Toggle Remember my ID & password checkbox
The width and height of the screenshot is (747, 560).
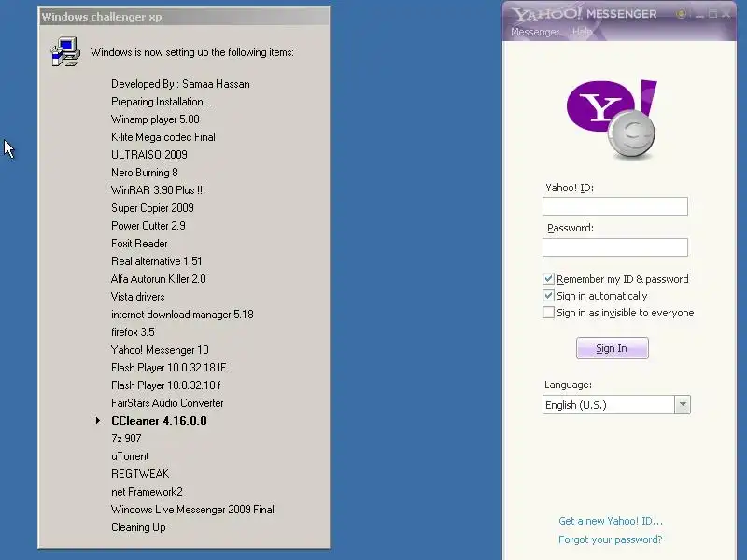click(x=548, y=278)
